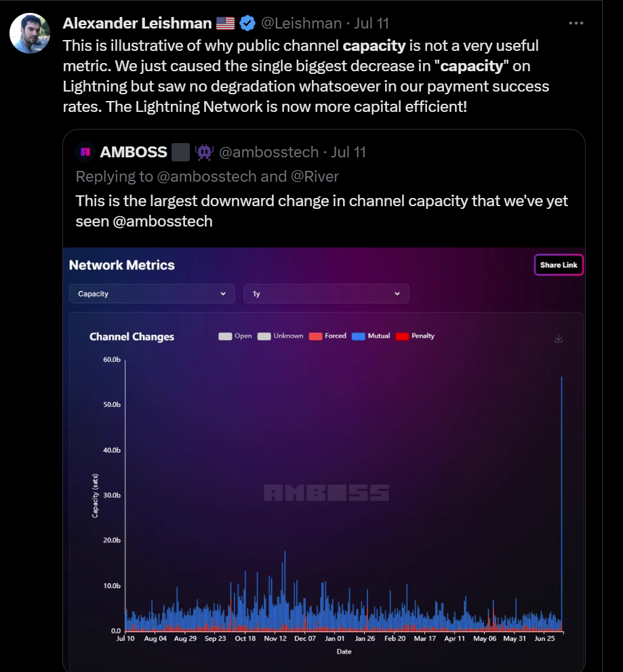Toggle the Open series in legend
623x672 pixels.
click(235, 336)
